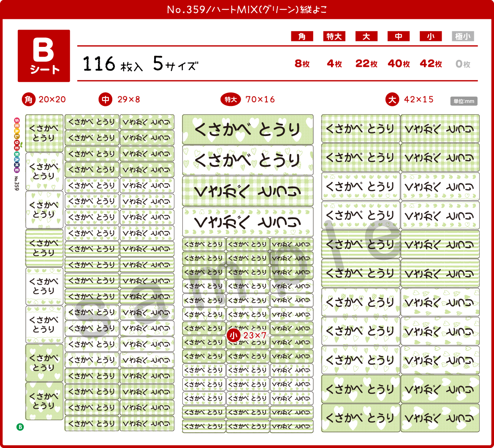Click the gray 0枚 count

click(463, 64)
